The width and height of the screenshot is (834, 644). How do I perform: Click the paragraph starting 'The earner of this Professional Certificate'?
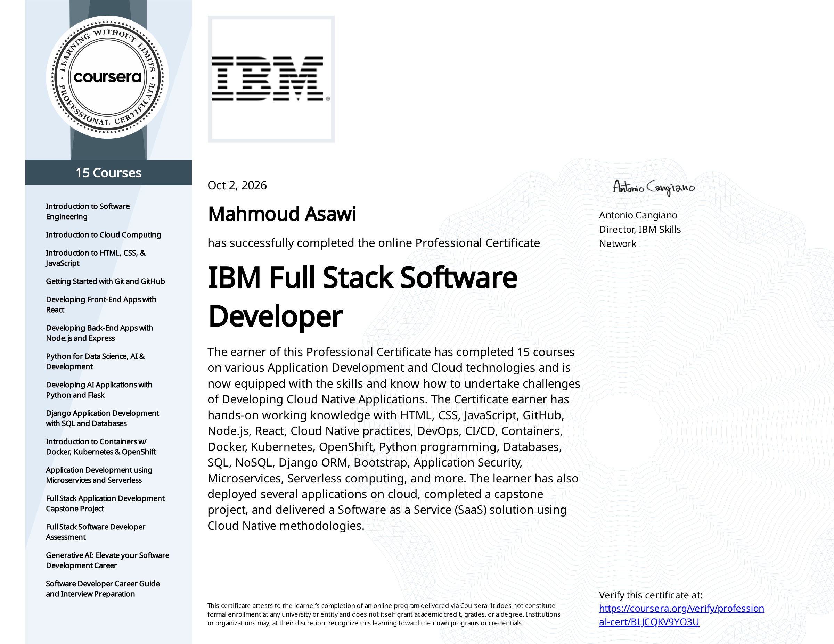tap(394, 439)
